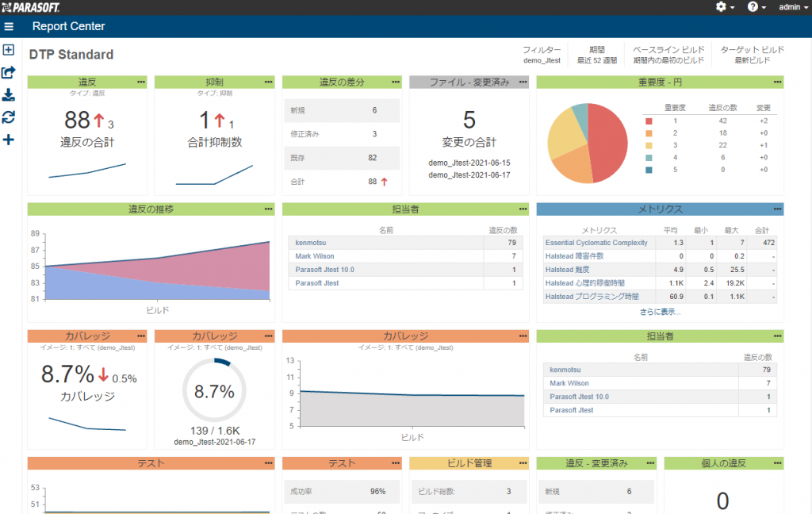Click the Halstead 障害件数 metric
The width and height of the screenshot is (812, 514).
pyautogui.click(x=574, y=256)
